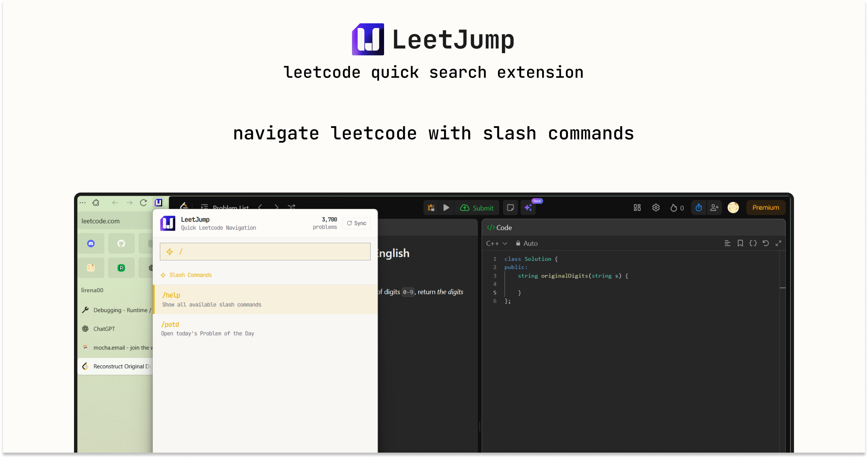Select the /help slash command entry
The width and height of the screenshot is (868, 458).
pyautogui.click(x=265, y=299)
